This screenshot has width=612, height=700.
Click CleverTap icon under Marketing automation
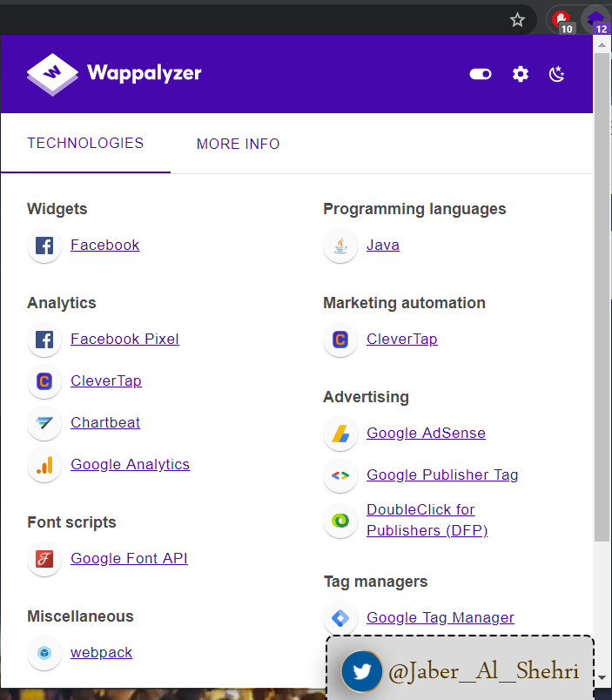340,340
